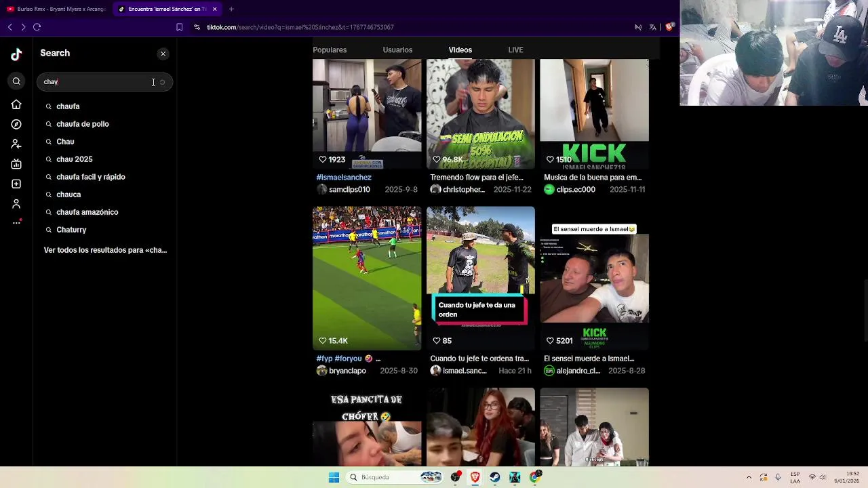This screenshot has width=868, height=488.
Task: Go forward with the browser forward arrow
Action: click(23, 27)
